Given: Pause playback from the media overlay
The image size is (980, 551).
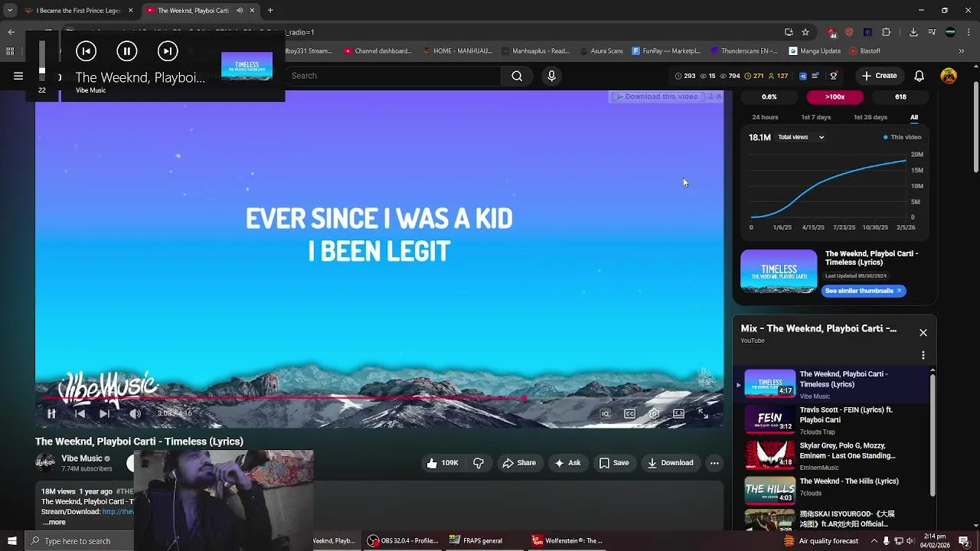Looking at the screenshot, I should point(126,51).
